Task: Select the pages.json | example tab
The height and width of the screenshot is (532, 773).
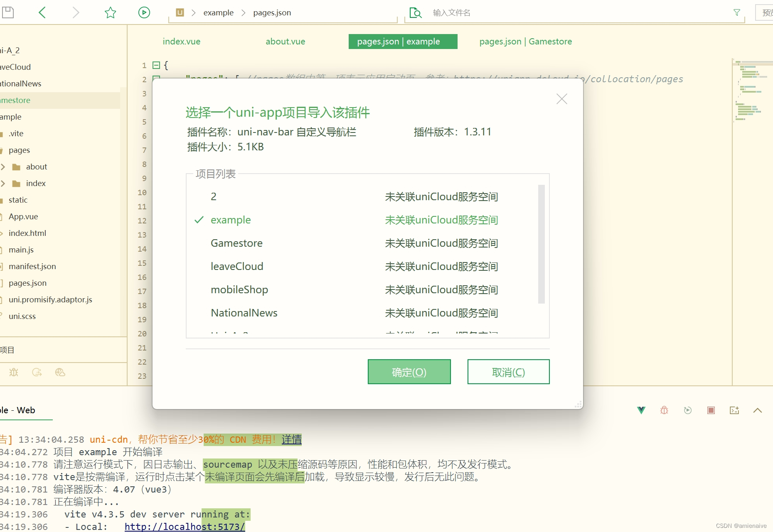Action: point(403,42)
